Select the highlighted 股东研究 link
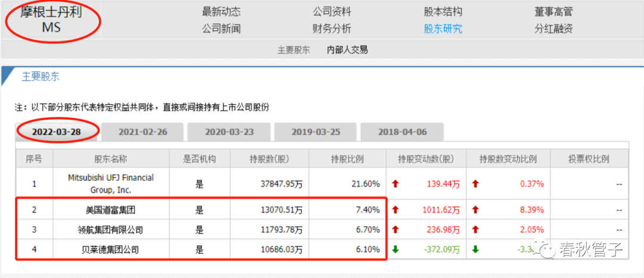 coord(442,29)
